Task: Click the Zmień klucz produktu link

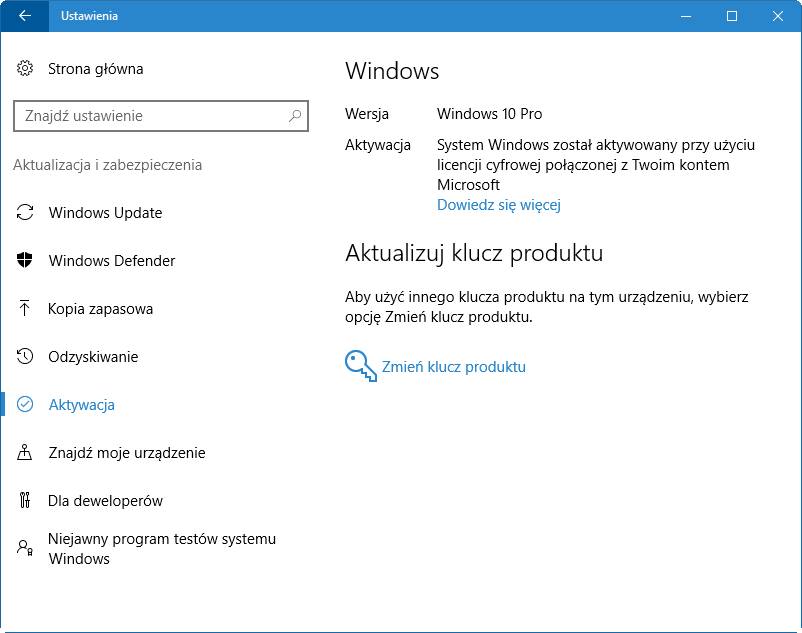Action: tap(454, 367)
